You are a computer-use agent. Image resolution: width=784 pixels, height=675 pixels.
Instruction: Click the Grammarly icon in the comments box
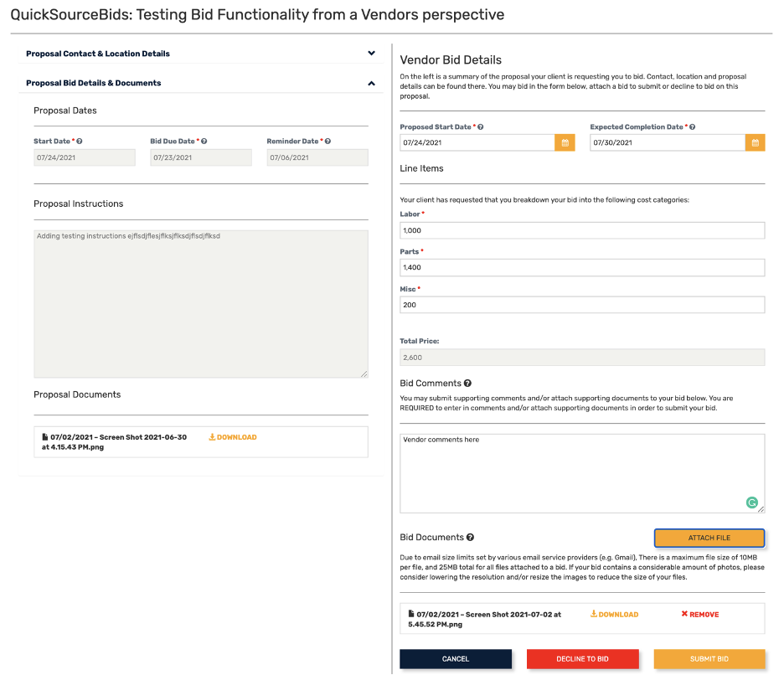[x=751, y=502]
